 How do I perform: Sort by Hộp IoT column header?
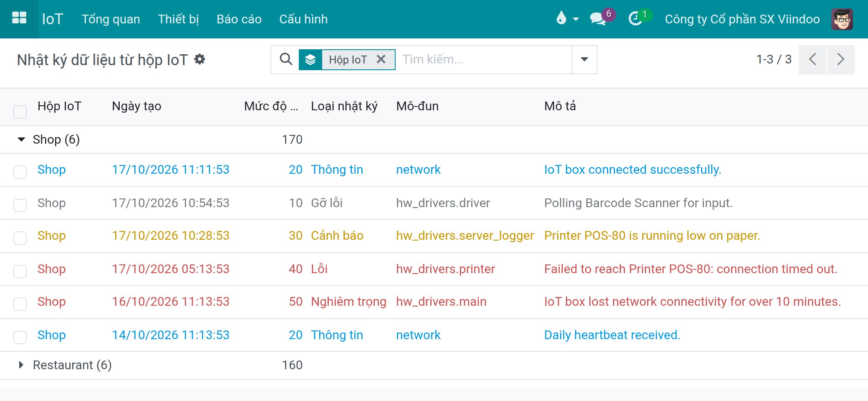(x=59, y=106)
